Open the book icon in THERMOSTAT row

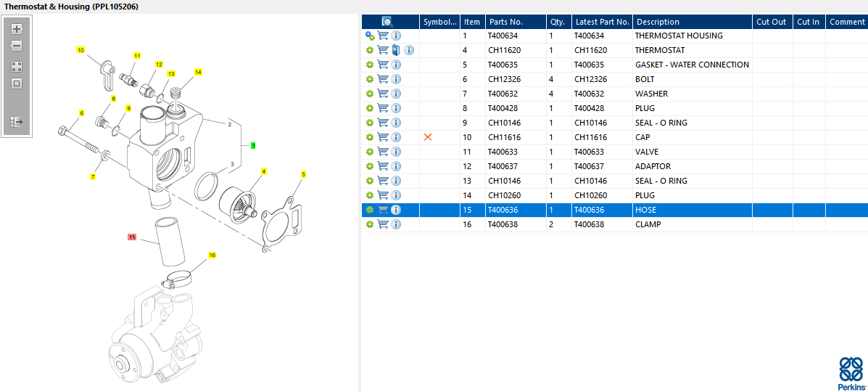(396, 50)
